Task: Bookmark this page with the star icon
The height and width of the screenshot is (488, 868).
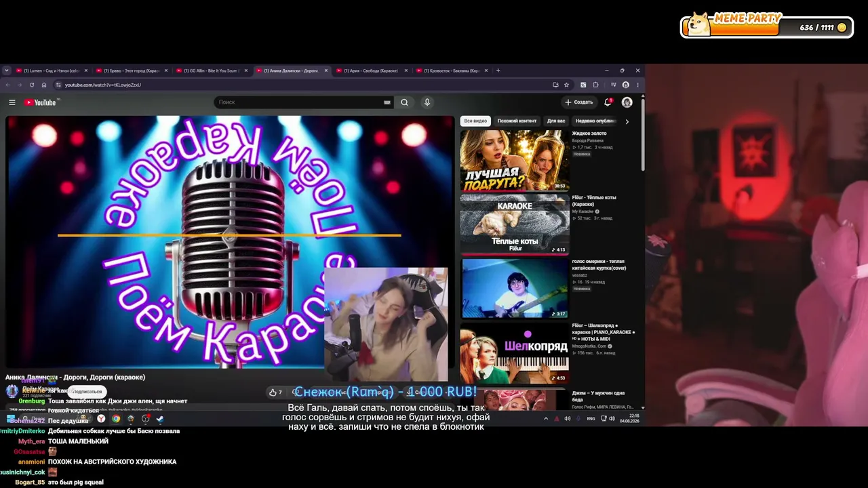Action: point(566,85)
